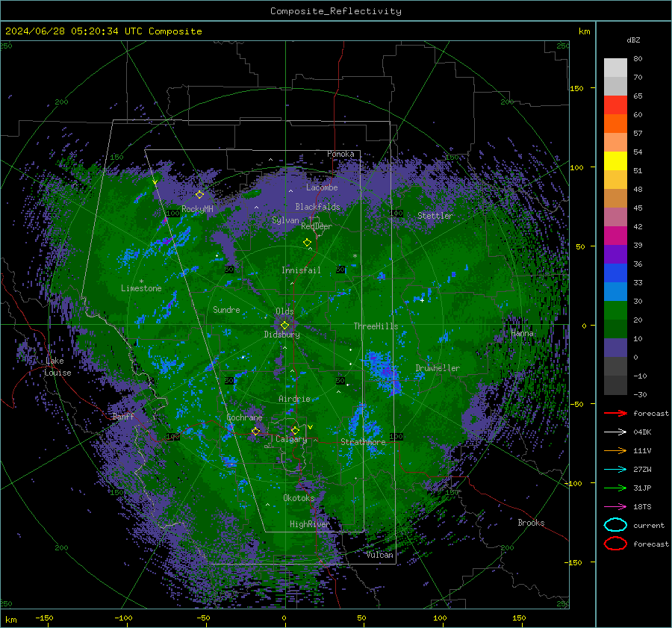Viewport: 672px width, 628px height.
Task: Select yellow diamond marker above Calgary label
Action: (295, 430)
